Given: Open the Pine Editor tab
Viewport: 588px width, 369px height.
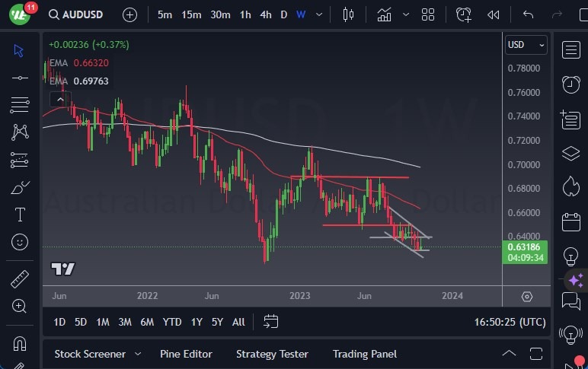Looking at the screenshot, I should [186, 354].
